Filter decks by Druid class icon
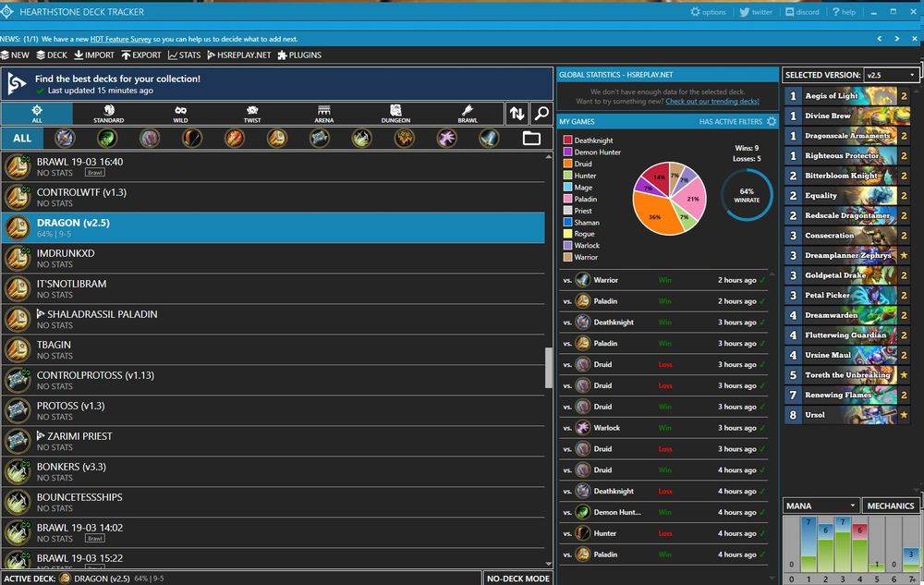924x585 pixels. 150,139
